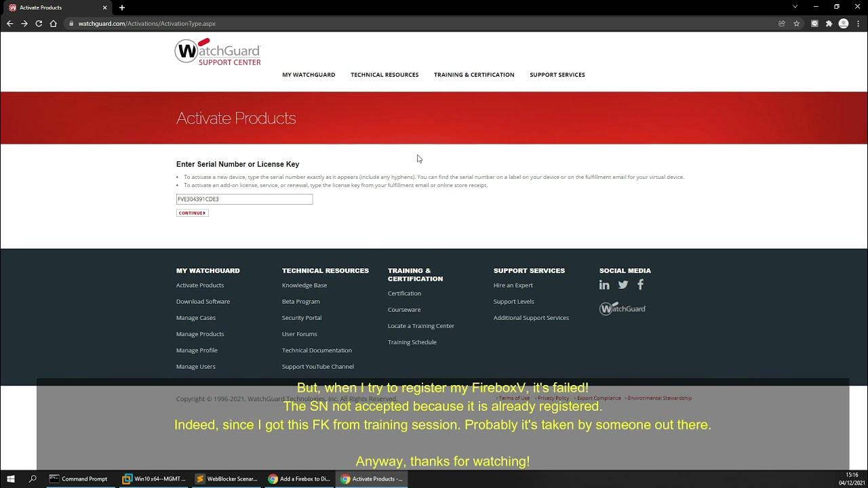The width and height of the screenshot is (868, 488).
Task: Open Courseware footer link
Action: 404,310
